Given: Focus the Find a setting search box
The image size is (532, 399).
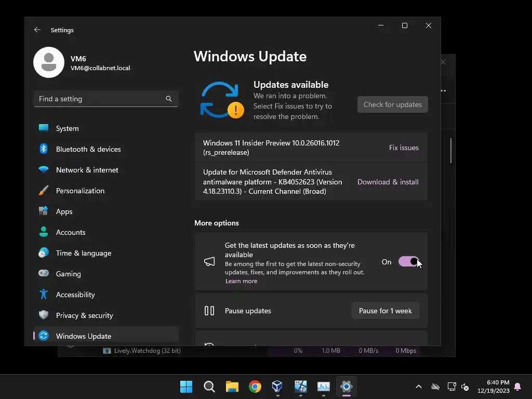Looking at the screenshot, I should [x=106, y=99].
